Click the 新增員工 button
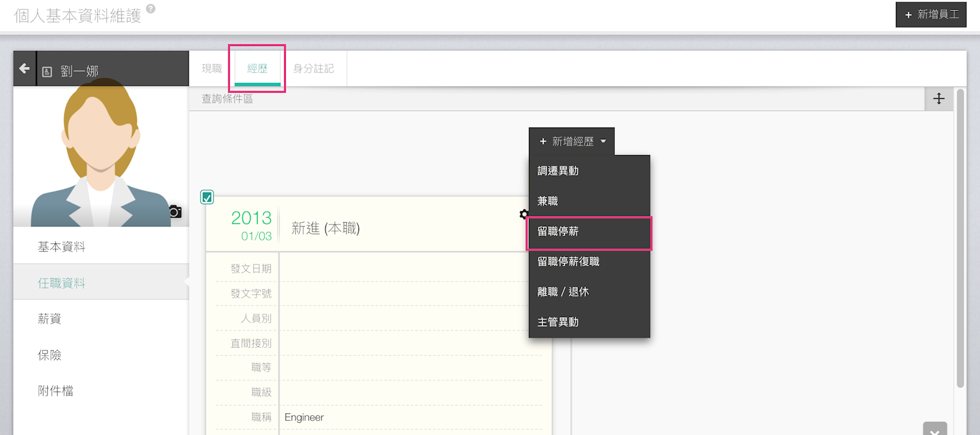The width and height of the screenshot is (980, 435). [x=931, y=15]
